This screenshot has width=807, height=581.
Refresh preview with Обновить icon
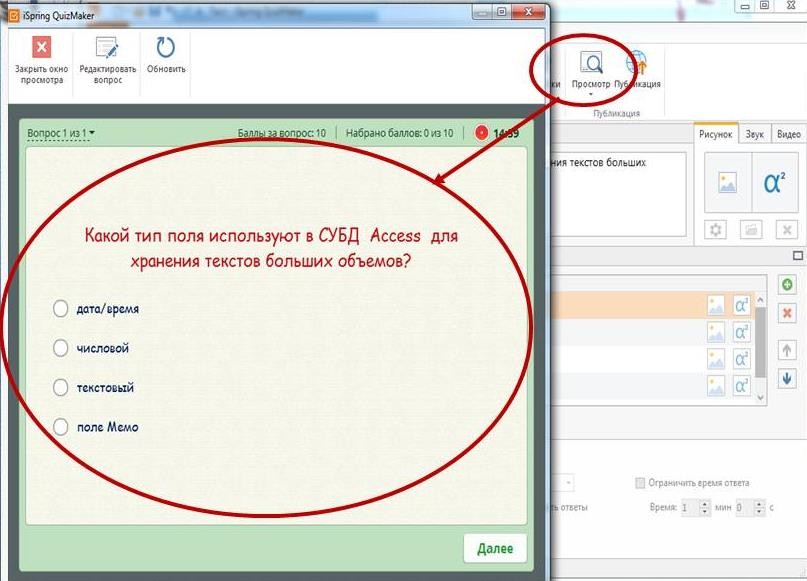click(166, 47)
